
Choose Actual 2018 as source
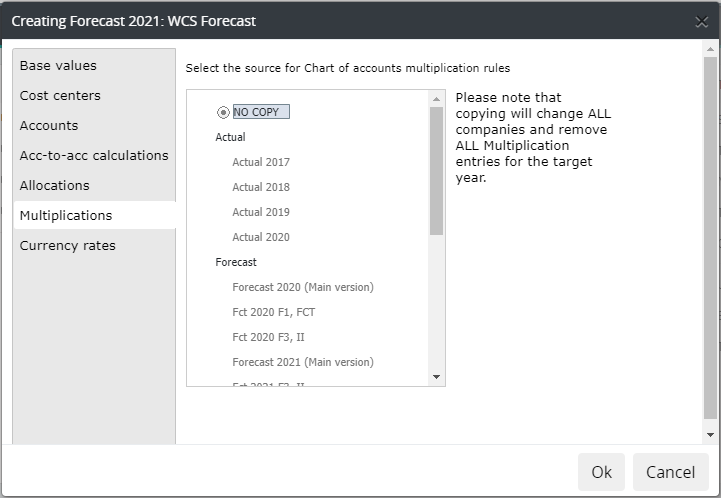261,187
